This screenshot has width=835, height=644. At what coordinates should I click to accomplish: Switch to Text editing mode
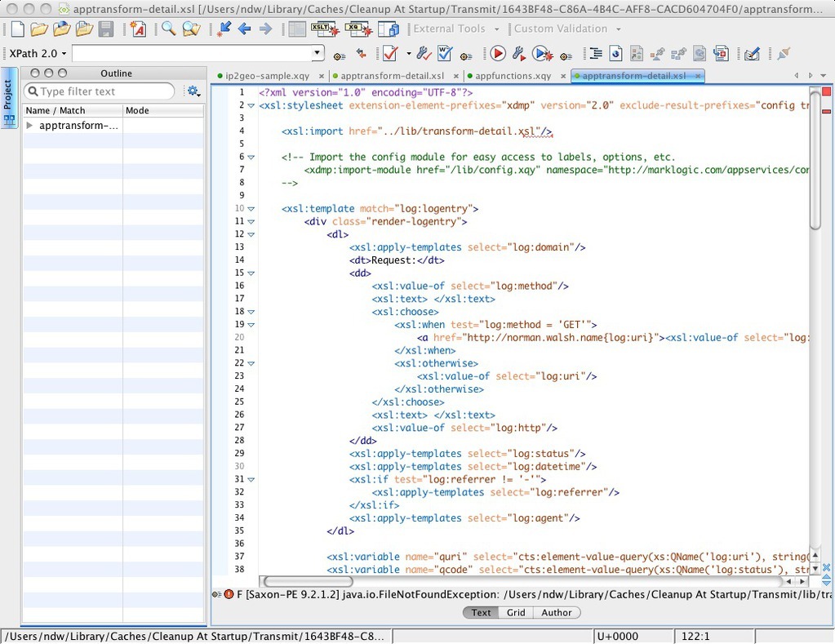point(481,612)
